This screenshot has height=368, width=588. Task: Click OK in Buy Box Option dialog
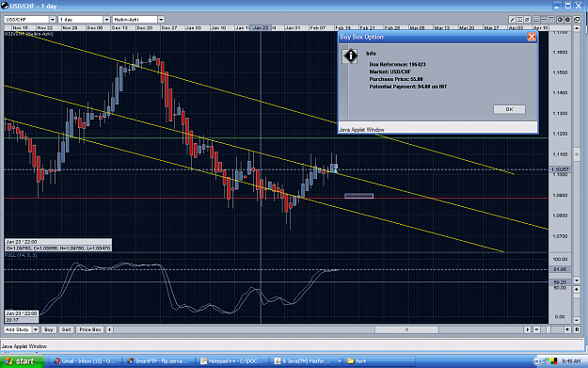tap(509, 109)
